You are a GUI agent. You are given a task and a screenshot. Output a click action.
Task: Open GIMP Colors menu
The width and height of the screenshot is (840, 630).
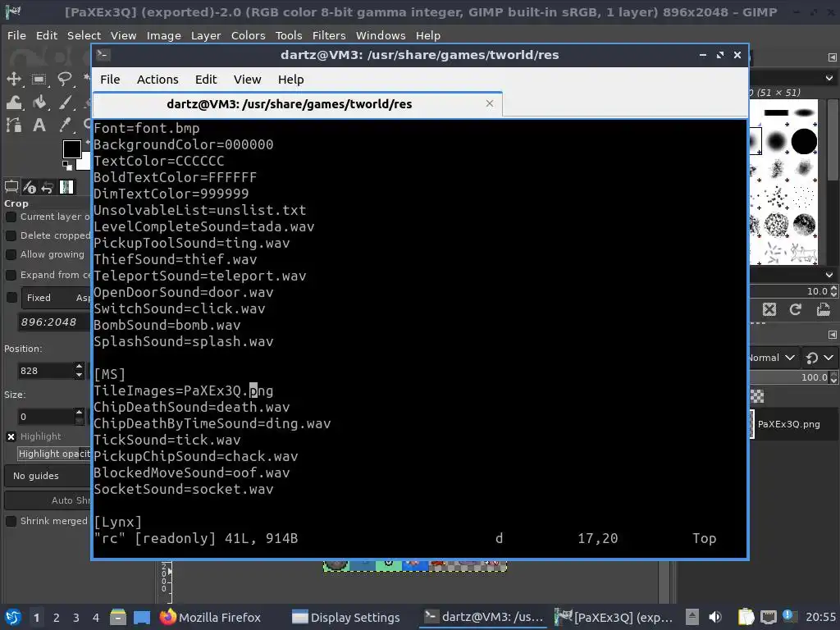tap(248, 35)
